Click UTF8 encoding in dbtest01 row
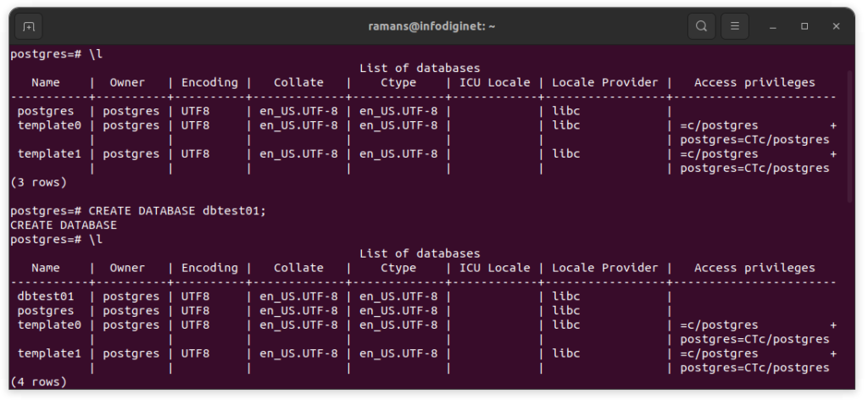 tap(196, 297)
